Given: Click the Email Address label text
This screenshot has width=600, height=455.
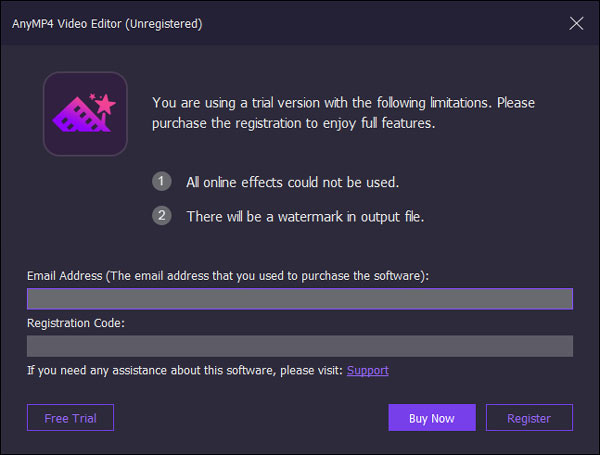Looking at the screenshot, I should [227, 275].
